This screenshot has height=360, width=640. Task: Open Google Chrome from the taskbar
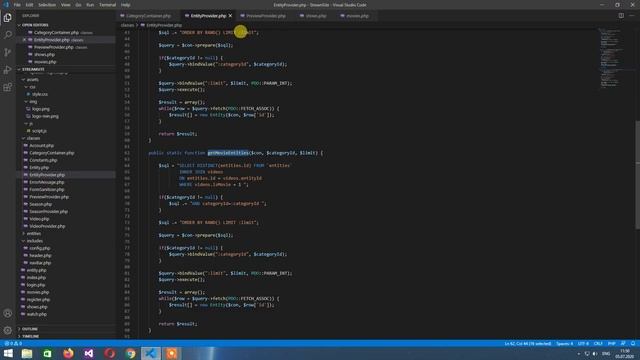[130, 353]
